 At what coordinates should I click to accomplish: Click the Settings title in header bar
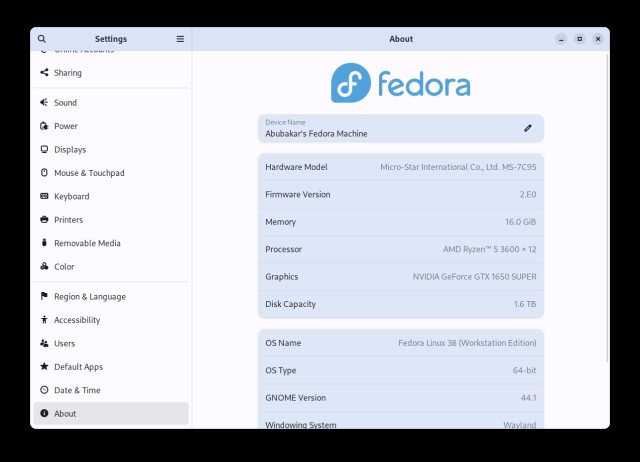[x=111, y=39]
